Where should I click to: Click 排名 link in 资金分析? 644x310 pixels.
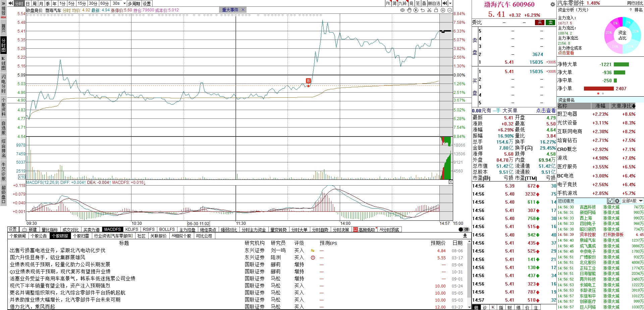639,10
